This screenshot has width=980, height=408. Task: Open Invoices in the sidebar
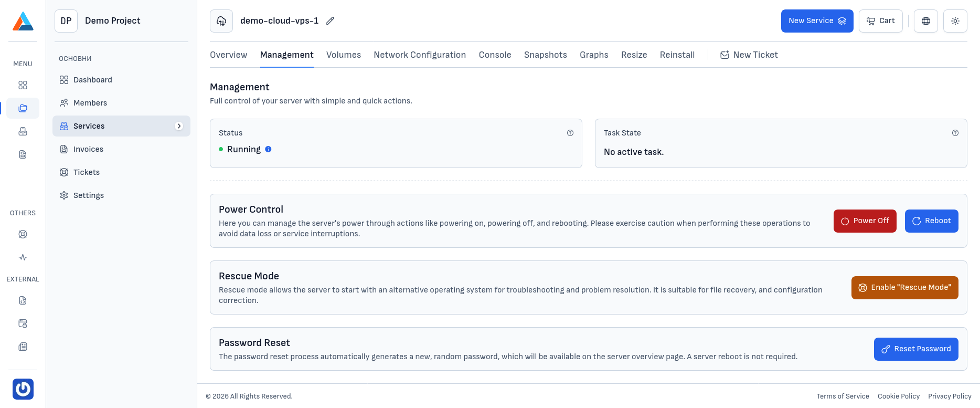tap(88, 149)
